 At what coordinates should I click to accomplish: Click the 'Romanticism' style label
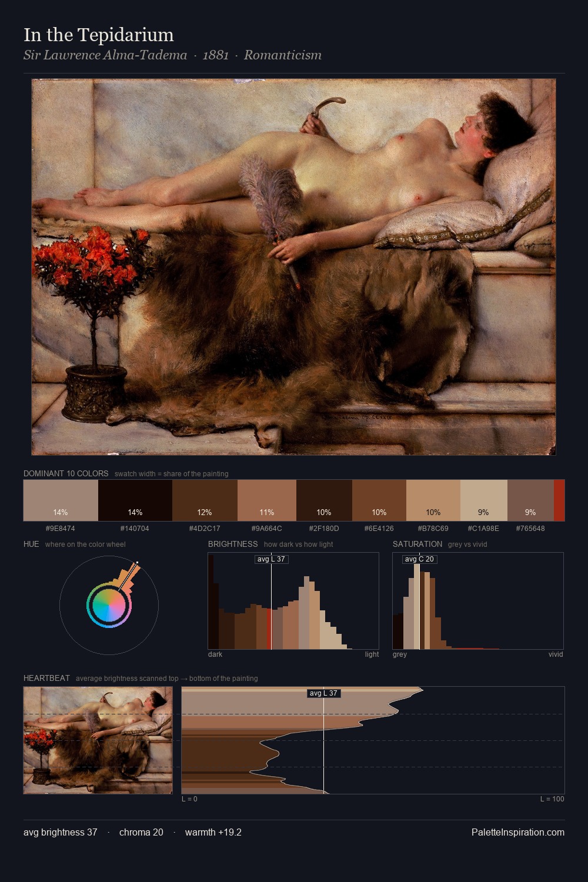[x=283, y=55]
